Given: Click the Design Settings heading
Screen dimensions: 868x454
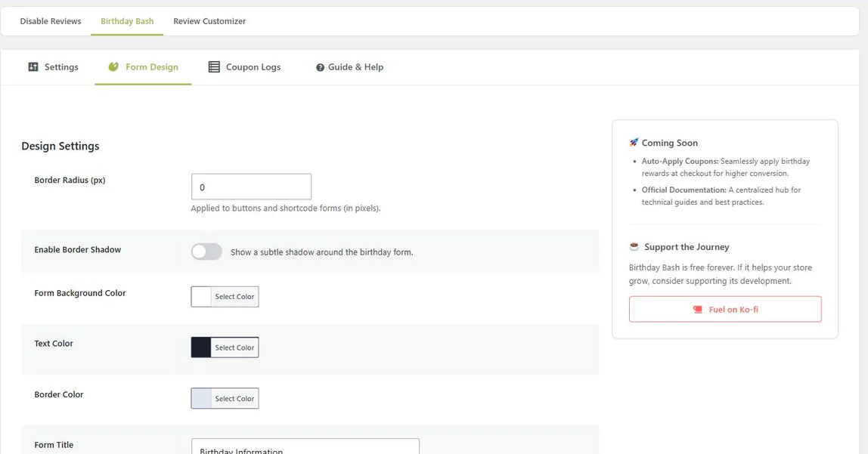Looking at the screenshot, I should click(60, 146).
